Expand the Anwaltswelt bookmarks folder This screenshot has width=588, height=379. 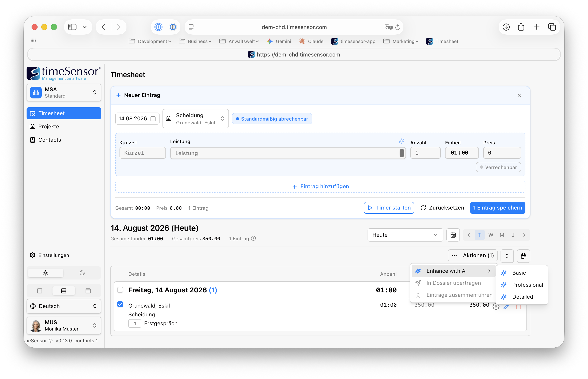point(239,41)
